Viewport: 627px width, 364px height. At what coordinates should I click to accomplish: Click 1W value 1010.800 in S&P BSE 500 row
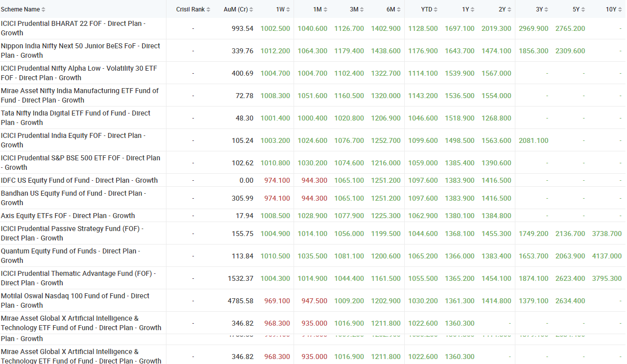(x=275, y=163)
